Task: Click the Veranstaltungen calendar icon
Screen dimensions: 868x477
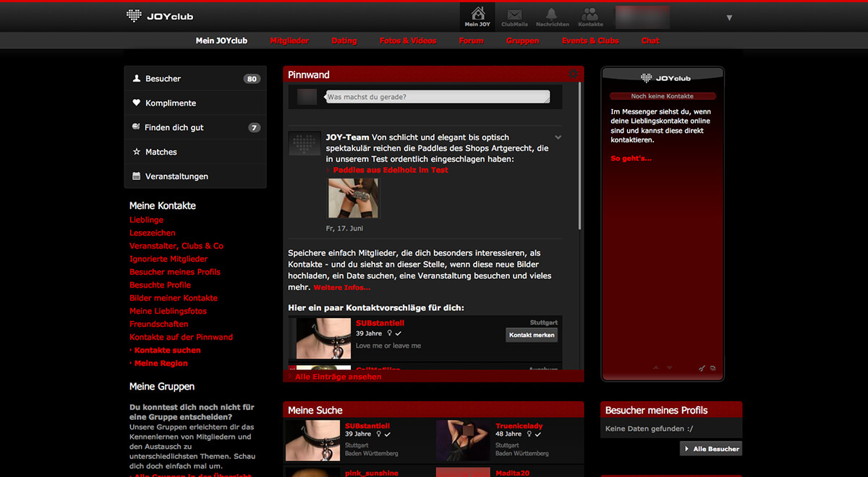Action: coord(136,176)
